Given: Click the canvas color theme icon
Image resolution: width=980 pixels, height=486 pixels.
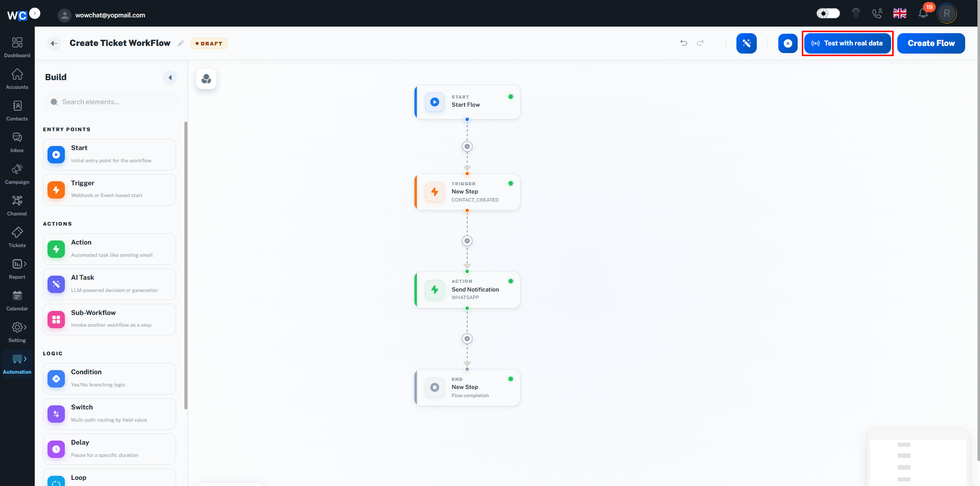Looking at the screenshot, I should (206, 79).
